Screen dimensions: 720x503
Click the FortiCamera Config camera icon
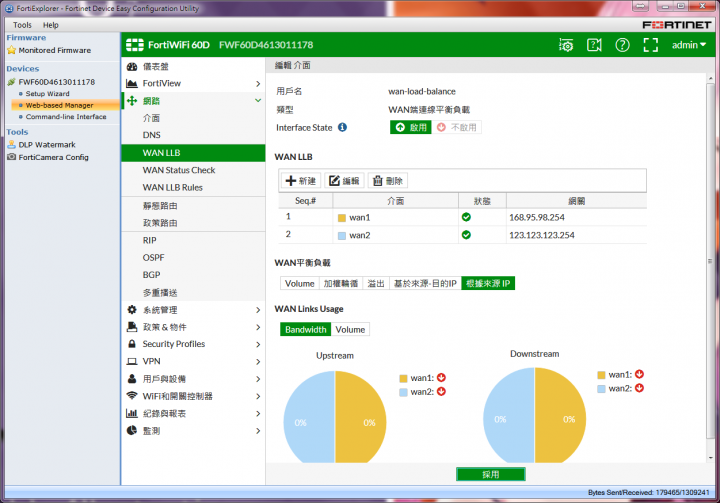point(11,157)
